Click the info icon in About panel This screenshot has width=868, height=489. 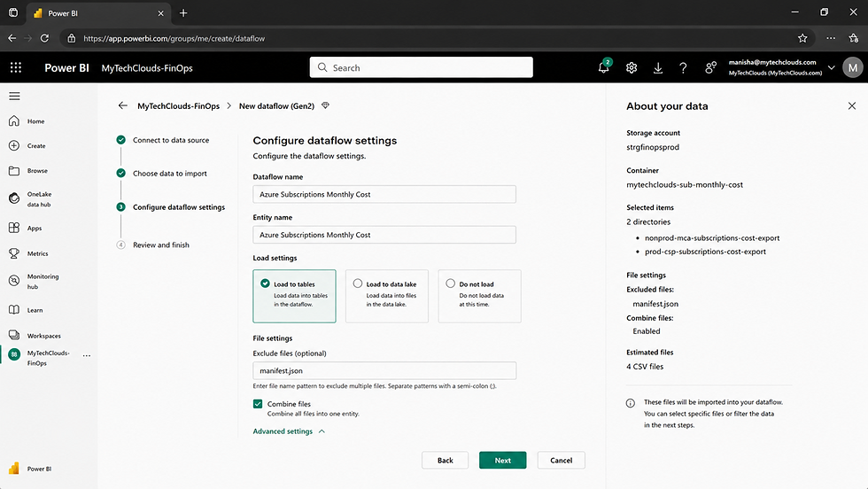[630, 403]
